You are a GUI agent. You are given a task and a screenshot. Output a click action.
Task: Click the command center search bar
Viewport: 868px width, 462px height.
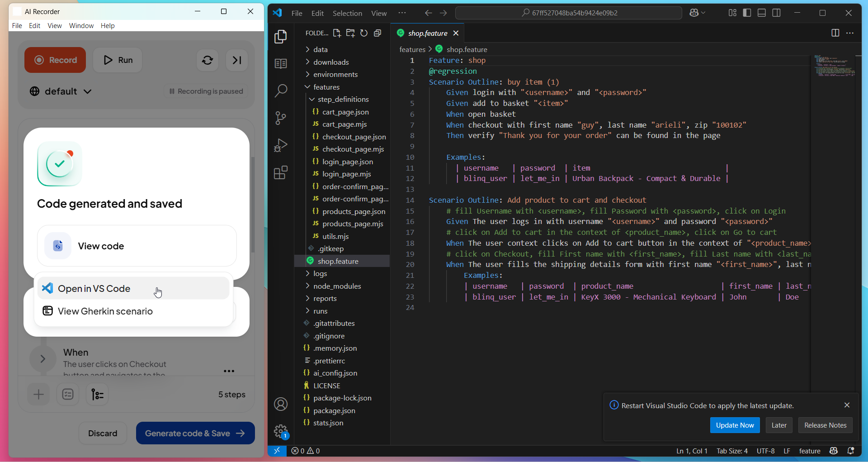coord(568,13)
